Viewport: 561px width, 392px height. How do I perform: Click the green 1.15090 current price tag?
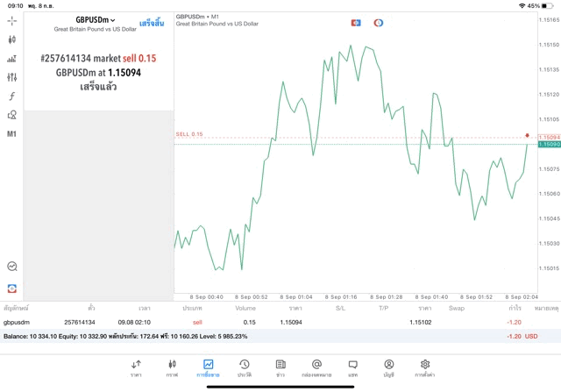click(550, 145)
